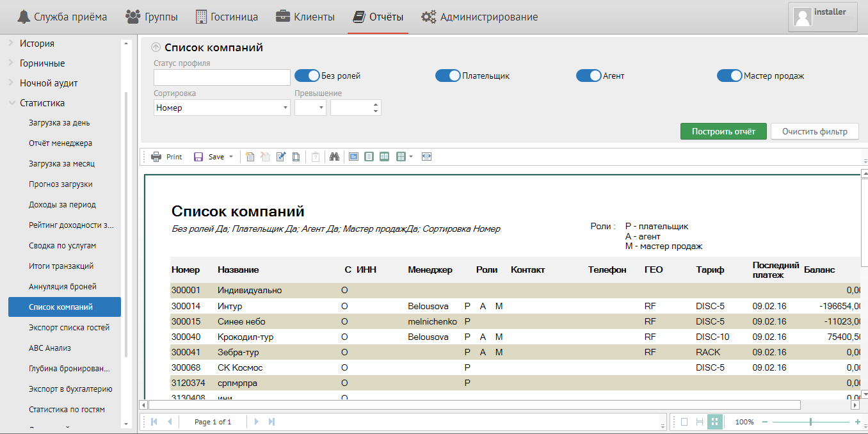
Task: Click the new page icon in toolbar
Action: point(250,157)
